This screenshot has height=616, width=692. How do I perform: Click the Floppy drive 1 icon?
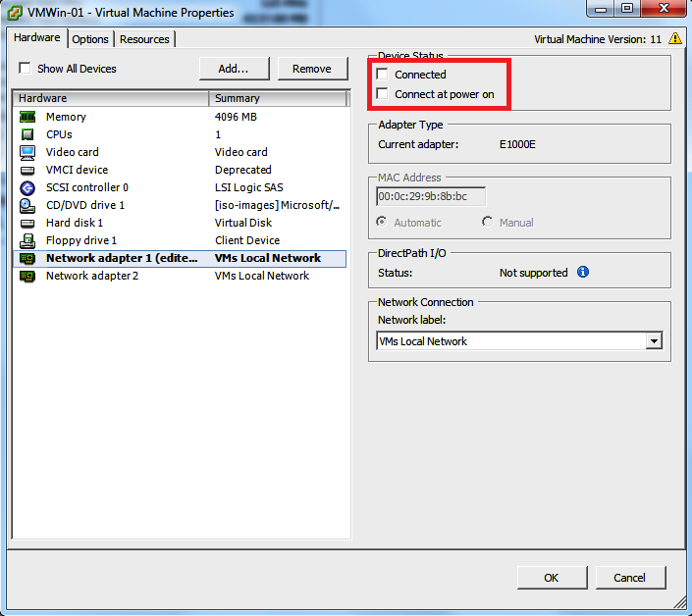pyautogui.click(x=27, y=240)
